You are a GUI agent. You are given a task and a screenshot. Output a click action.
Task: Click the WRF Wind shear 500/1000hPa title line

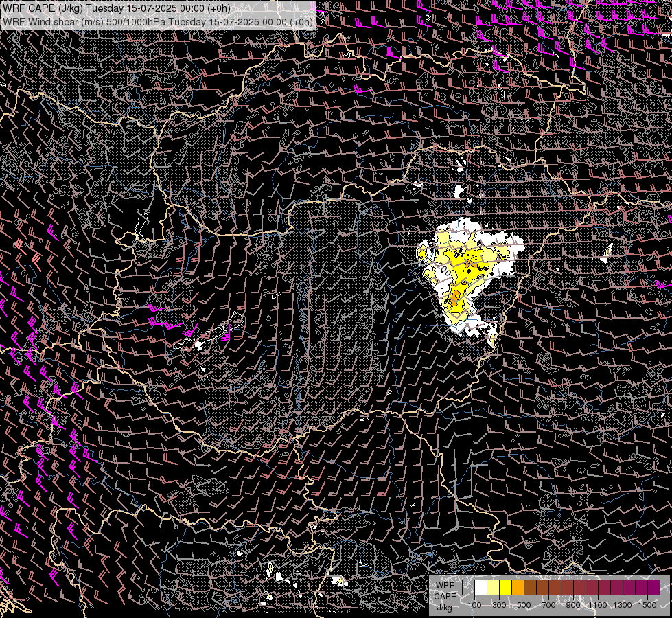coord(158,22)
